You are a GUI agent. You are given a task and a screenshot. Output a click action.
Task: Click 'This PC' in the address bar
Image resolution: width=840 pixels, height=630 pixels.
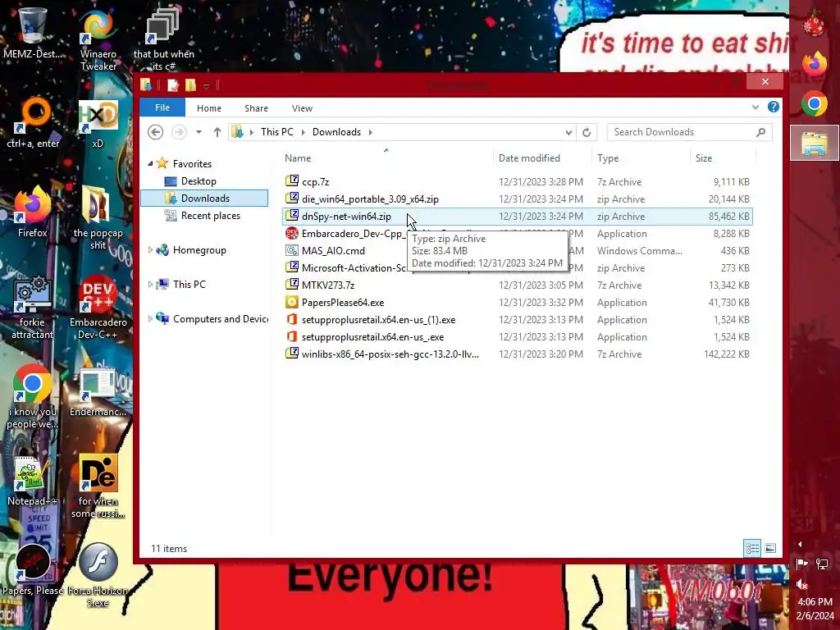(x=277, y=132)
